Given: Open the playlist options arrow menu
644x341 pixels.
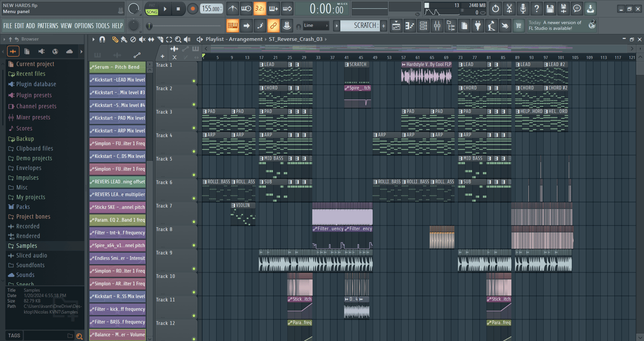Looking at the screenshot, I should click(93, 39).
